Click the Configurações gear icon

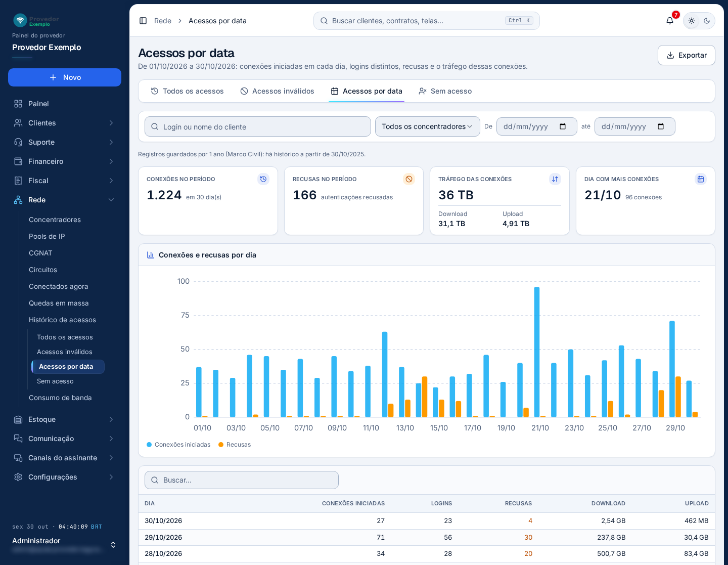(x=18, y=477)
